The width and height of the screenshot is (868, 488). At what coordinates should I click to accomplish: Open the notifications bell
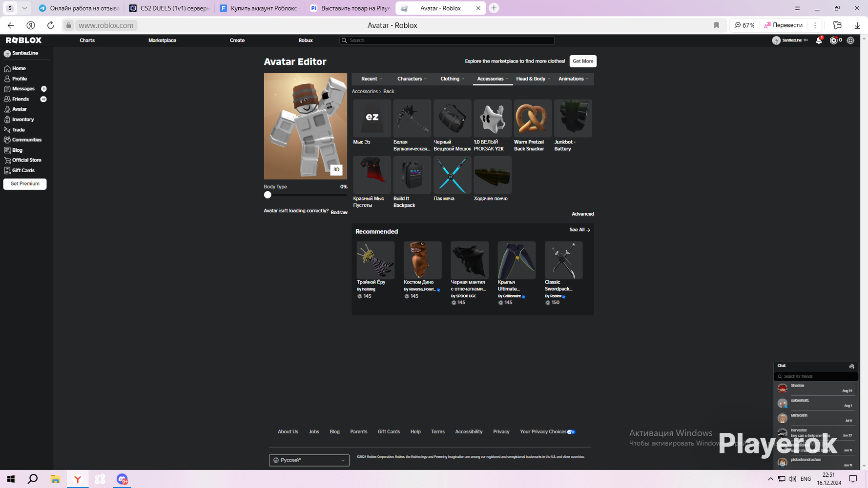point(819,41)
